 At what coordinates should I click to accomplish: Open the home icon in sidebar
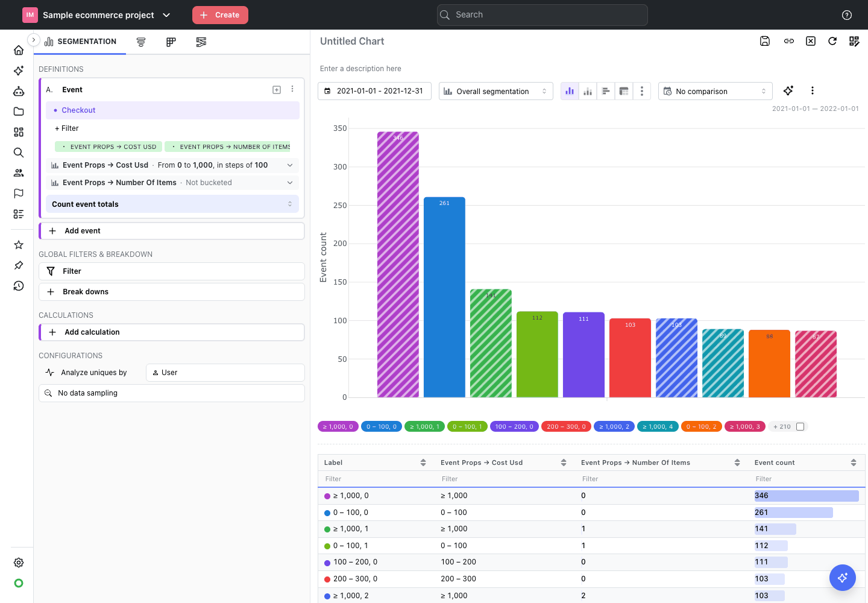tap(19, 50)
